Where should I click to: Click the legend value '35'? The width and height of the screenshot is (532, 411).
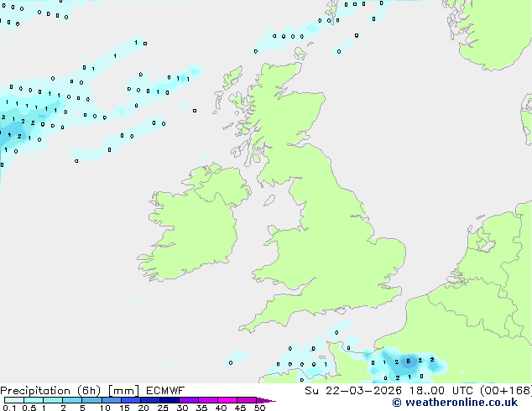click(201, 408)
